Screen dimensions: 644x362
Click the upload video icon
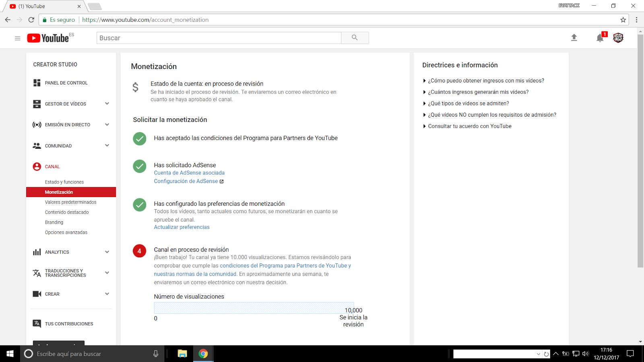click(x=574, y=37)
